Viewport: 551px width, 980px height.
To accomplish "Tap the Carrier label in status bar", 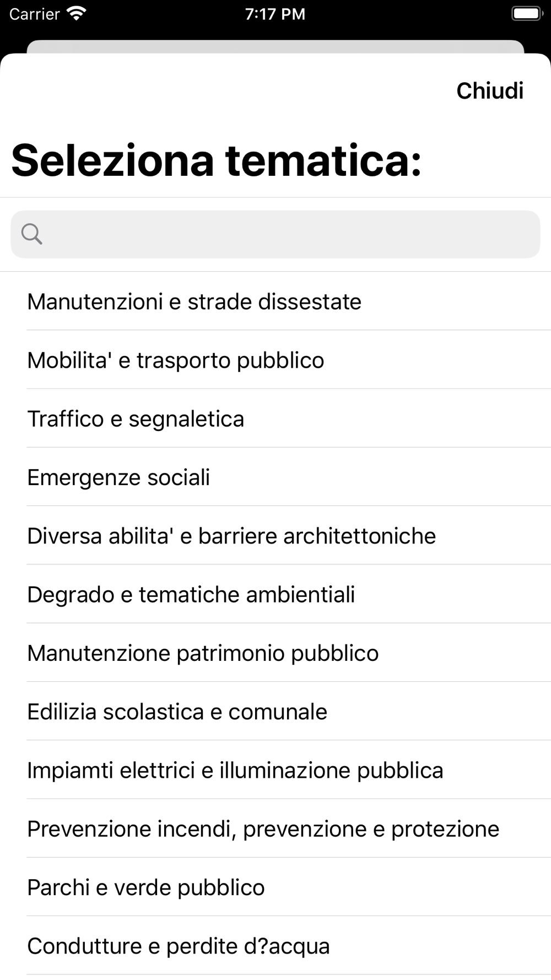I will pyautogui.click(x=34, y=14).
